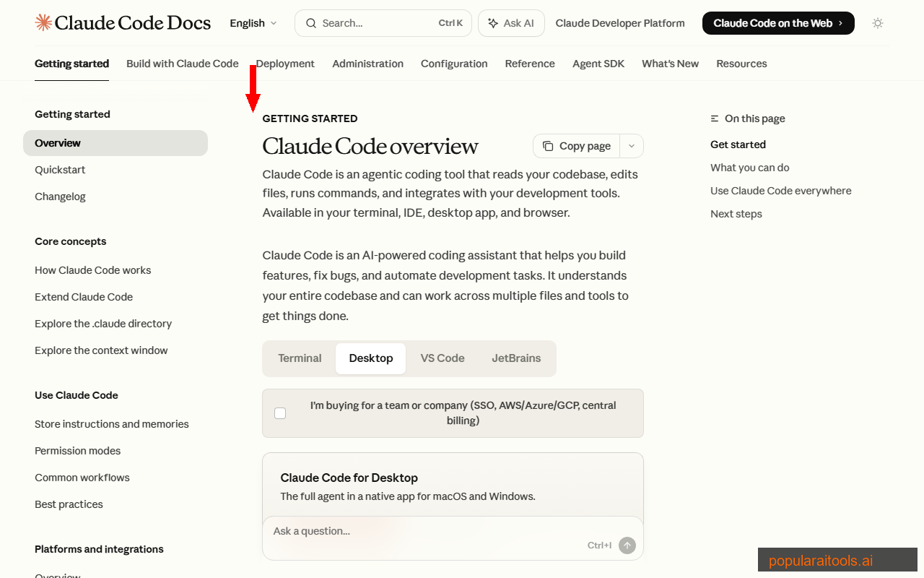The width and height of the screenshot is (924, 578).
Task: Click the Claude Code on the Web button
Action: [x=777, y=22]
